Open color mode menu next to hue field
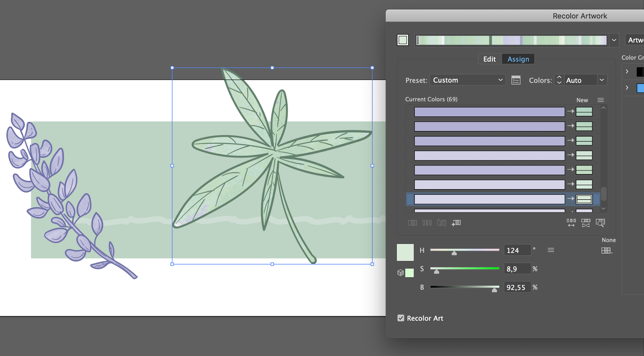The width and height of the screenshot is (644, 356). tap(551, 250)
